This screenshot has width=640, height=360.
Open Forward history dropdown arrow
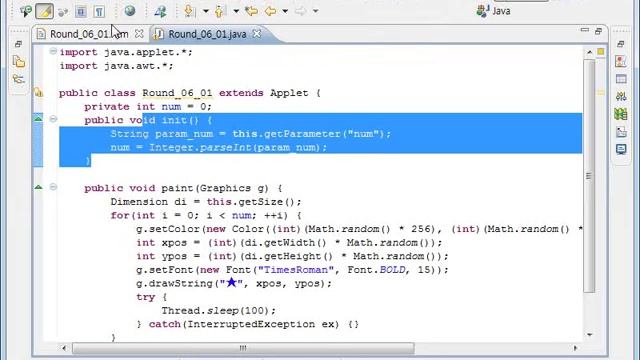point(316,11)
